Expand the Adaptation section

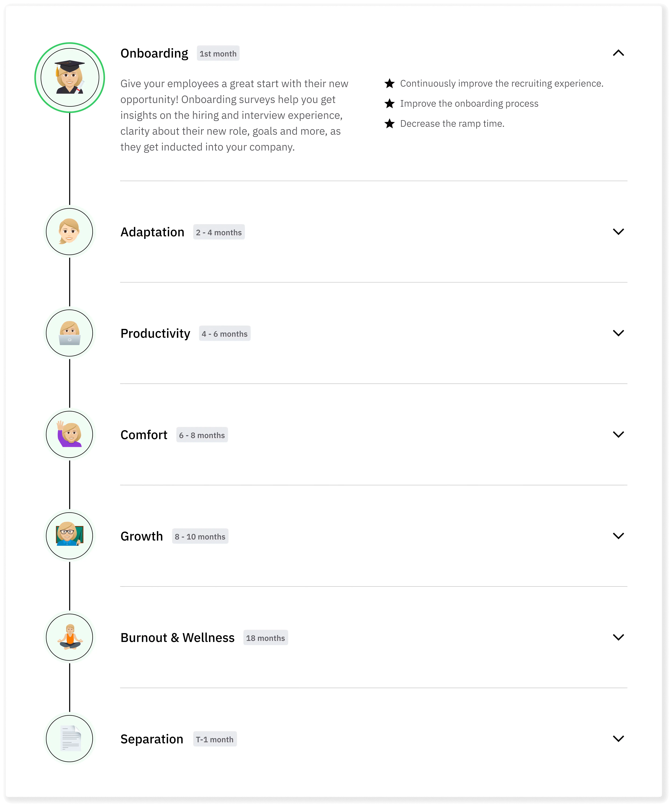tap(619, 232)
